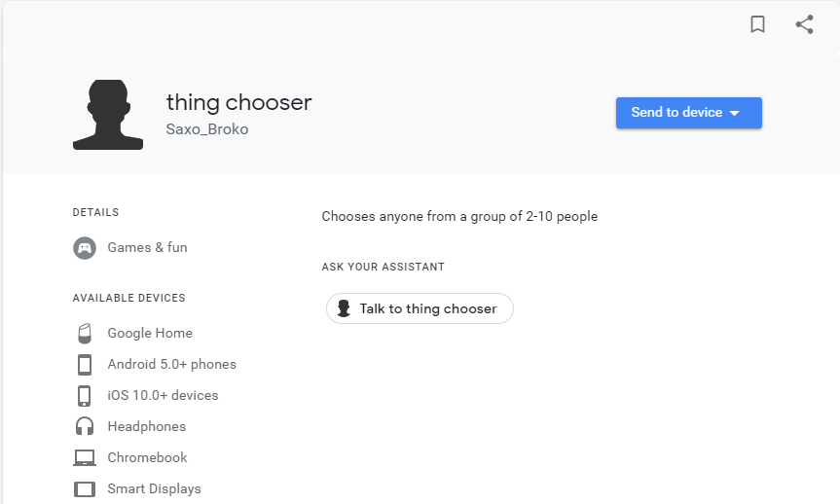
Task: Click the description about choosing from 2-10 people
Action: point(459,216)
